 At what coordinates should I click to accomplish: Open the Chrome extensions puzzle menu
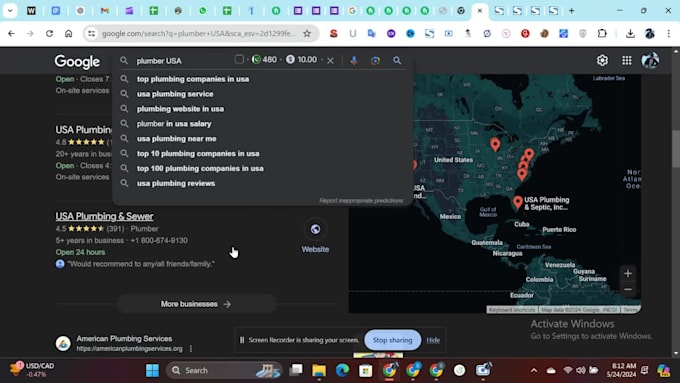[602, 33]
